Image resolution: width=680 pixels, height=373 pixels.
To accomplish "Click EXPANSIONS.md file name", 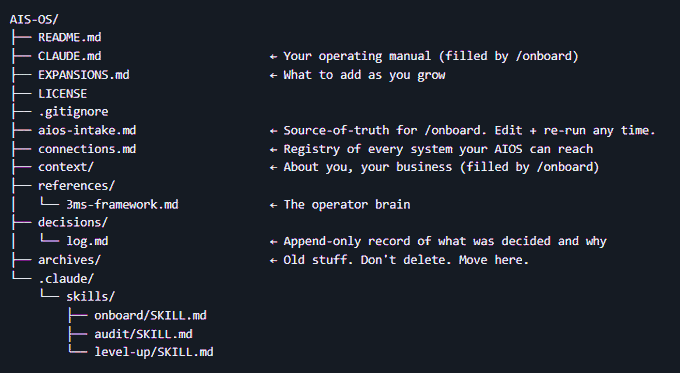I will coord(84,75).
